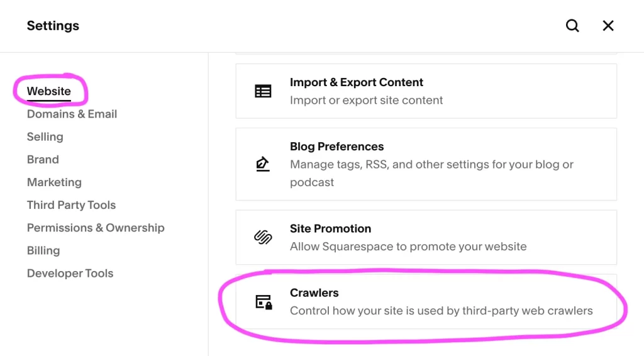Open the Brand settings section
The image size is (644, 356).
click(x=43, y=159)
